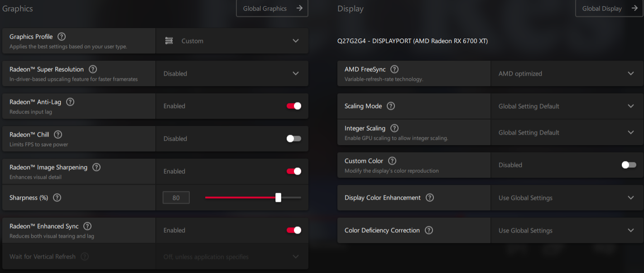Click the Sharpness slider handle
The width and height of the screenshot is (644, 273).
click(278, 197)
